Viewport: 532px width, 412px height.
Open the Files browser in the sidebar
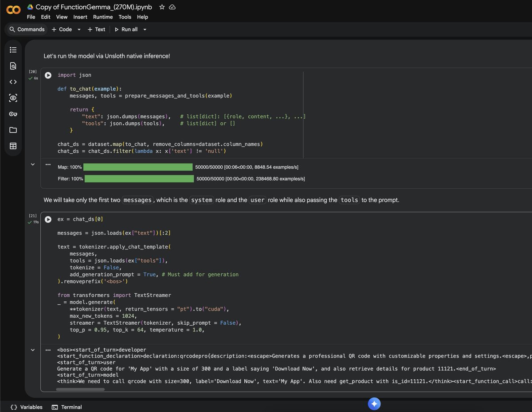(13, 130)
